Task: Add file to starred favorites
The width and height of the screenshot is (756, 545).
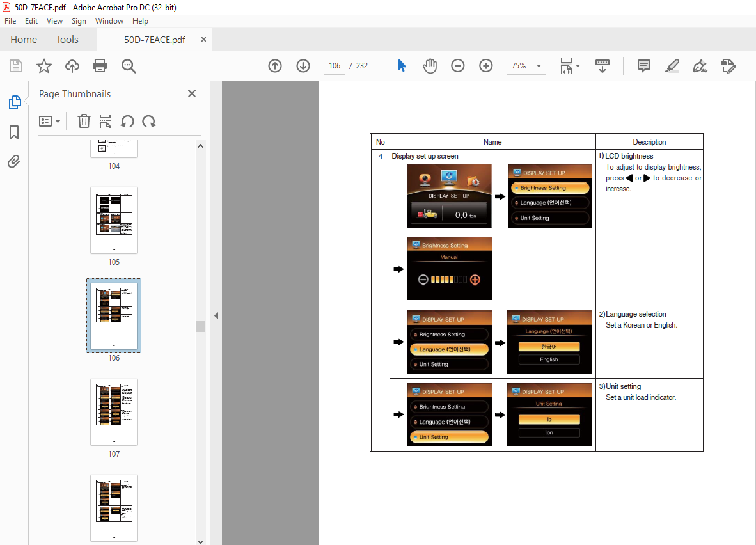Action: click(x=44, y=66)
